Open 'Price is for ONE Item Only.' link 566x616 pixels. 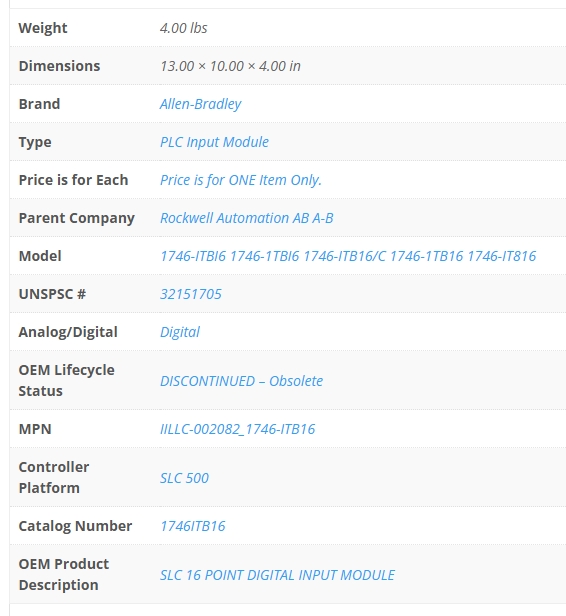pyautogui.click(x=241, y=180)
